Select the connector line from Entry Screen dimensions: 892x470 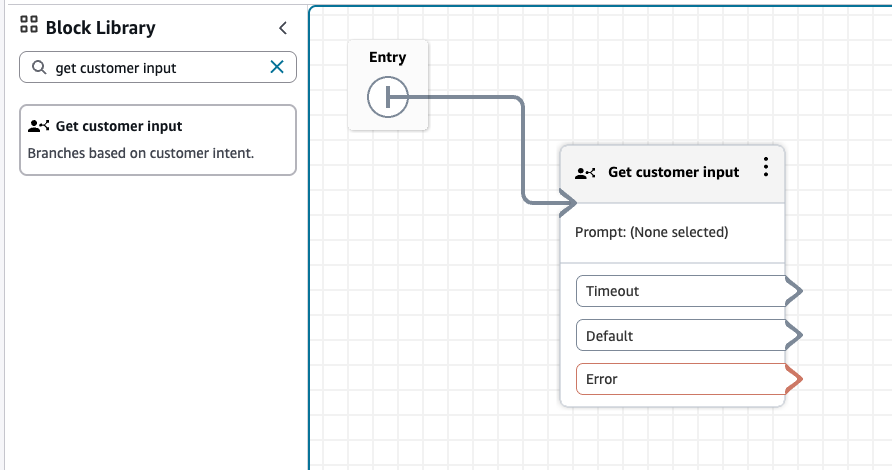[522, 150]
